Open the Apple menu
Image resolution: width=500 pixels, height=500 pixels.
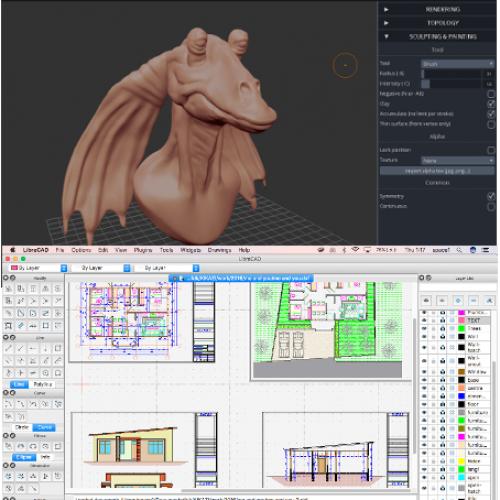pyautogui.click(x=13, y=250)
